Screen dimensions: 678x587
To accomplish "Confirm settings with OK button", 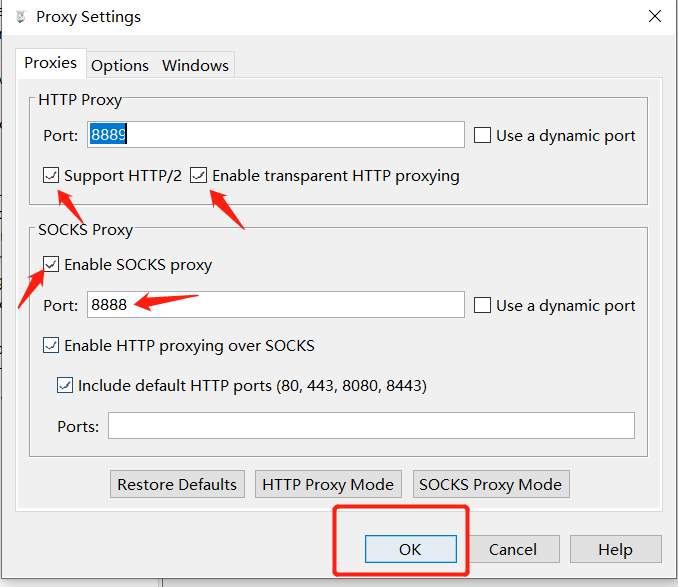I will pos(410,549).
